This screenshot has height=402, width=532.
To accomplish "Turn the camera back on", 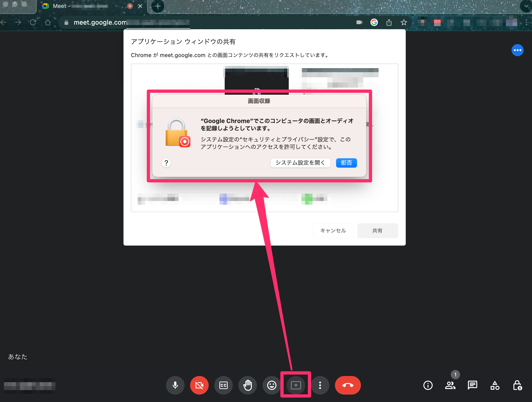I will pos(199,385).
